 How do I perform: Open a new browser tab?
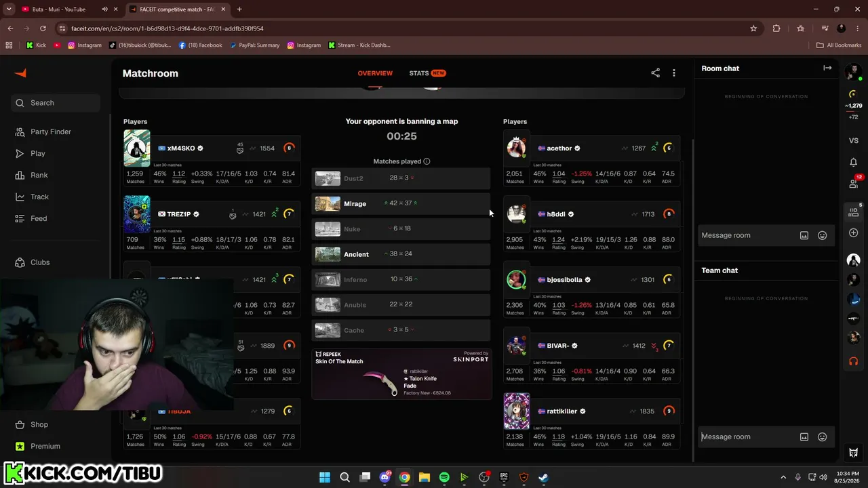[x=239, y=9]
